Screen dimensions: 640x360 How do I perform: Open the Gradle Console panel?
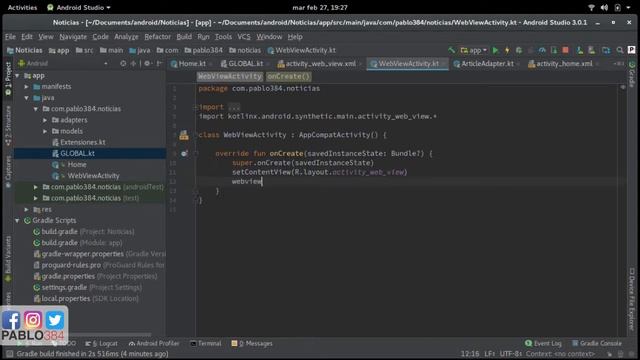(597, 344)
